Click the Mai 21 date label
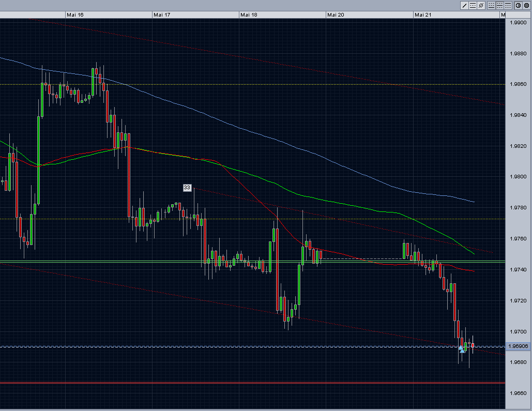The width and height of the screenshot is (532, 411). [423, 14]
